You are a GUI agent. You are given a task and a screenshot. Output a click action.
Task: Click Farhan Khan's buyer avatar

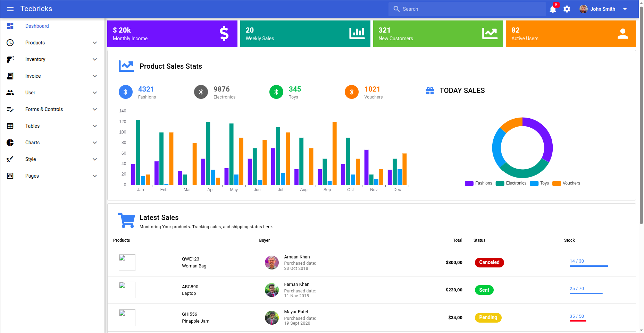(272, 290)
